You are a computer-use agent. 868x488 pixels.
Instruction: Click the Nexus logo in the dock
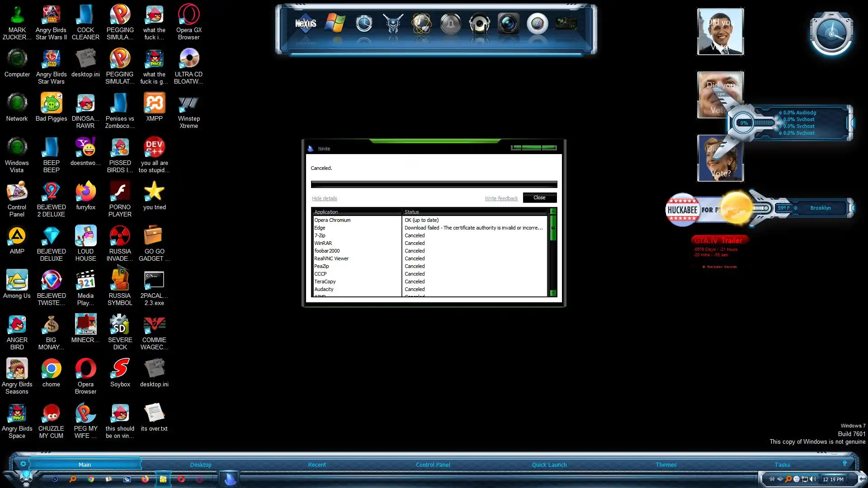click(306, 23)
